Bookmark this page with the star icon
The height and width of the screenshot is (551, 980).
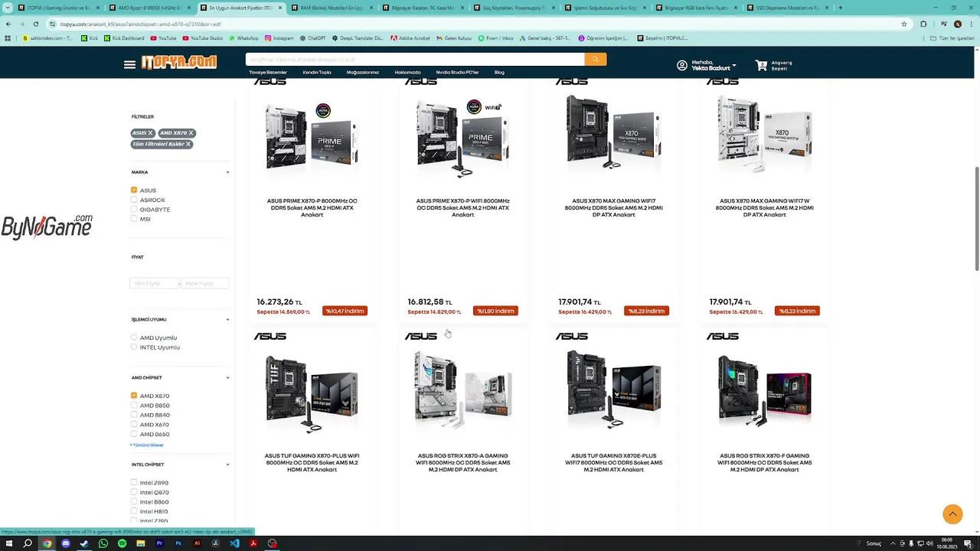904,24
